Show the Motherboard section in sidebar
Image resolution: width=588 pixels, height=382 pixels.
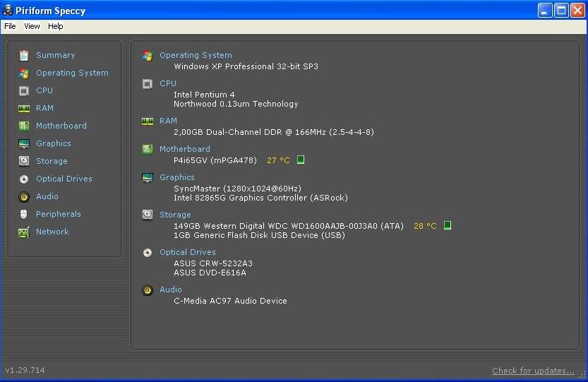pyautogui.click(x=61, y=126)
